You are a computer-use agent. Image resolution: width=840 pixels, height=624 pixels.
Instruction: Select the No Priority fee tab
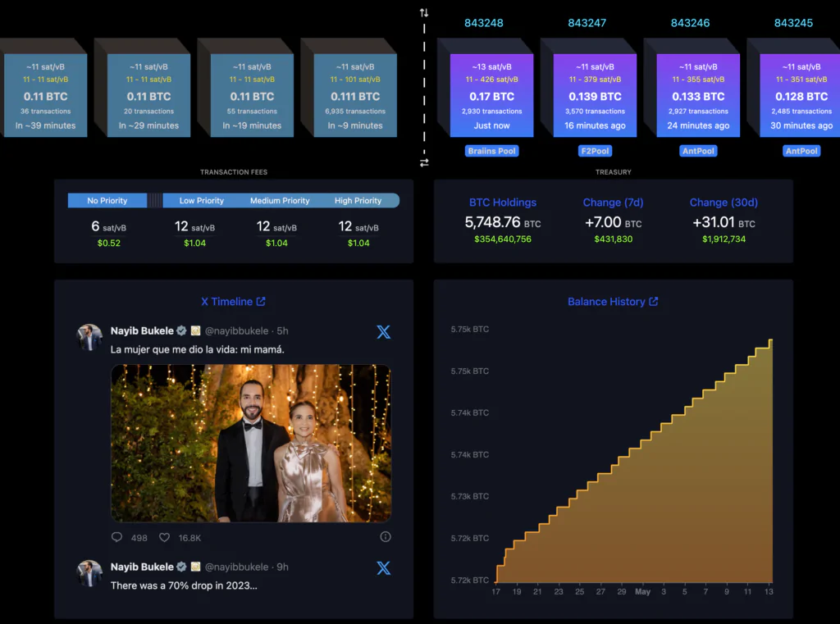click(x=107, y=201)
